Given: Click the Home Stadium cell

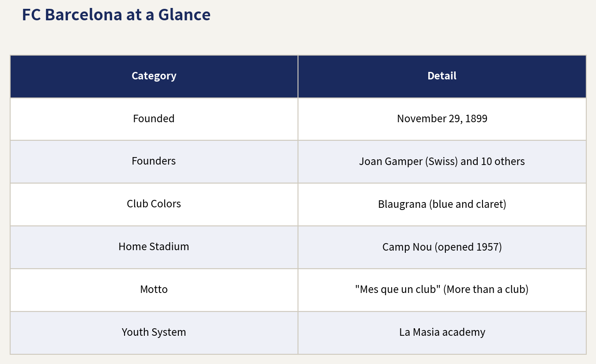Looking at the screenshot, I should tap(154, 247).
